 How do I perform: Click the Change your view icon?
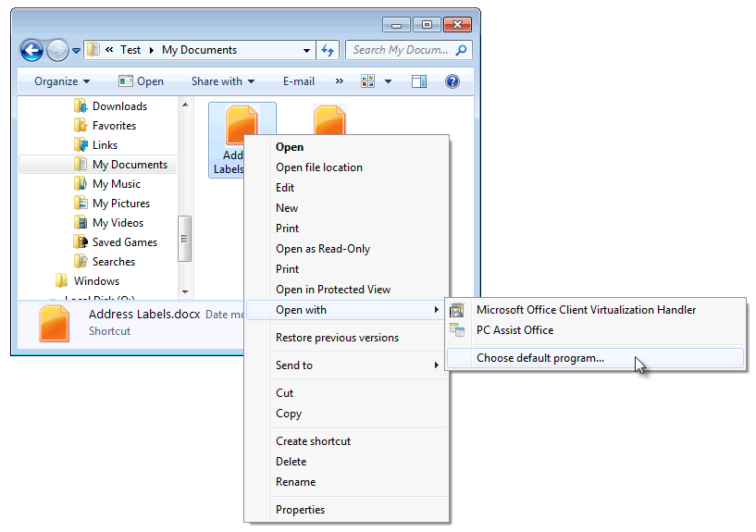pyautogui.click(x=368, y=81)
